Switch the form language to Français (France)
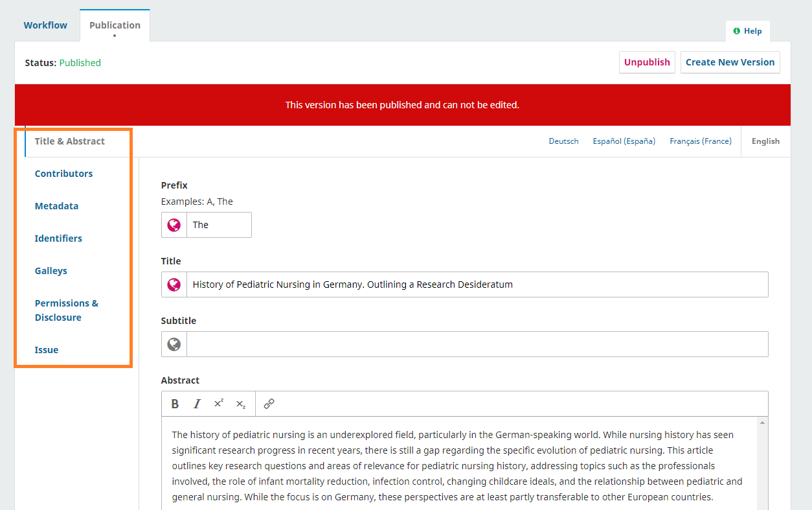The image size is (812, 510). pyautogui.click(x=701, y=141)
